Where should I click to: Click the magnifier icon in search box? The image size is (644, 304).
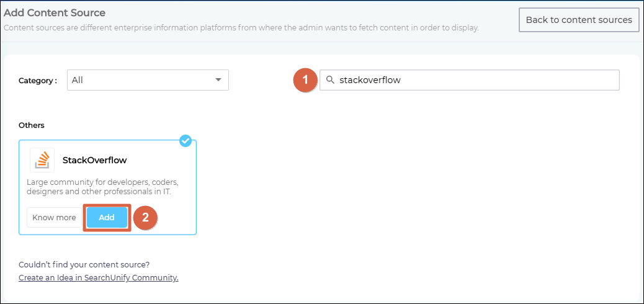[330, 80]
